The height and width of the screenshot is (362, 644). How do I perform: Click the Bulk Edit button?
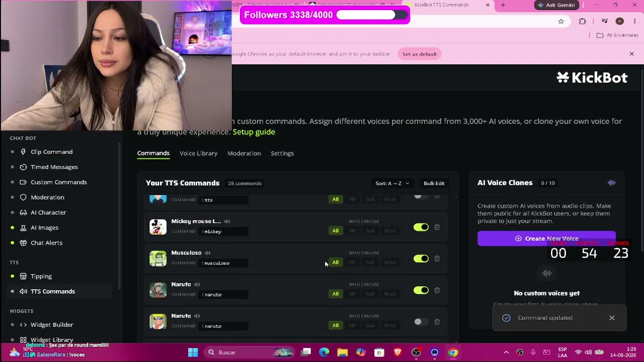tap(434, 183)
